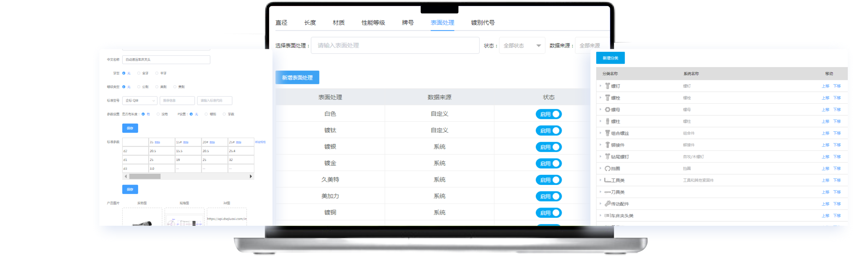Image resolution: width=868 pixels, height=256 pixels.
Task: Click the 请输入表面处理 search field
Action: pos(395,45)
